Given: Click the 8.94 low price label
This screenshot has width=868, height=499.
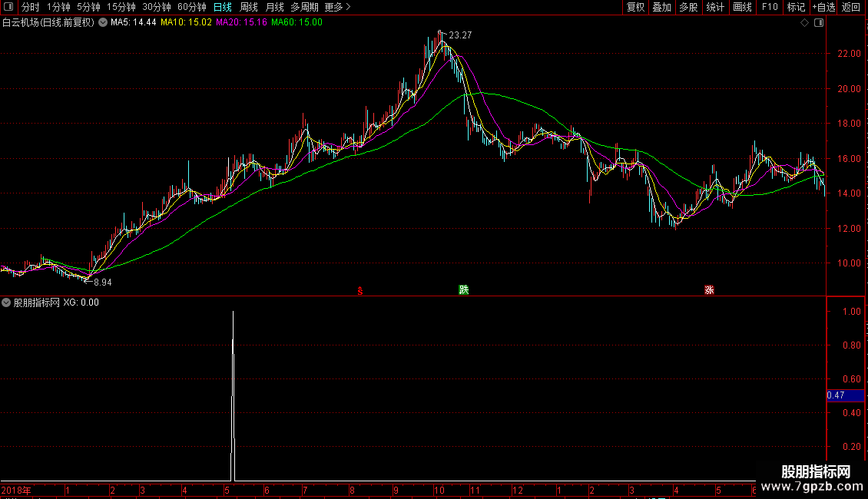Looking at the screenshot, I should coord(102,283).
